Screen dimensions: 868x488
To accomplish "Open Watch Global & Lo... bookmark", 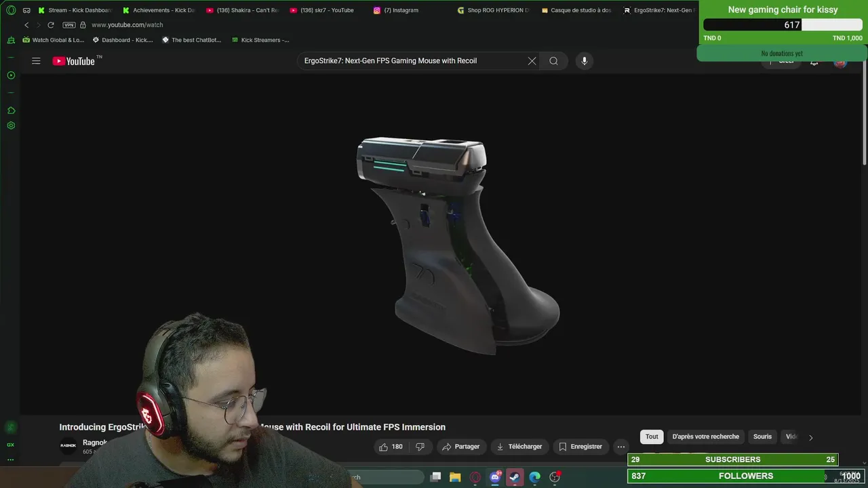I will tap(53, 40).
